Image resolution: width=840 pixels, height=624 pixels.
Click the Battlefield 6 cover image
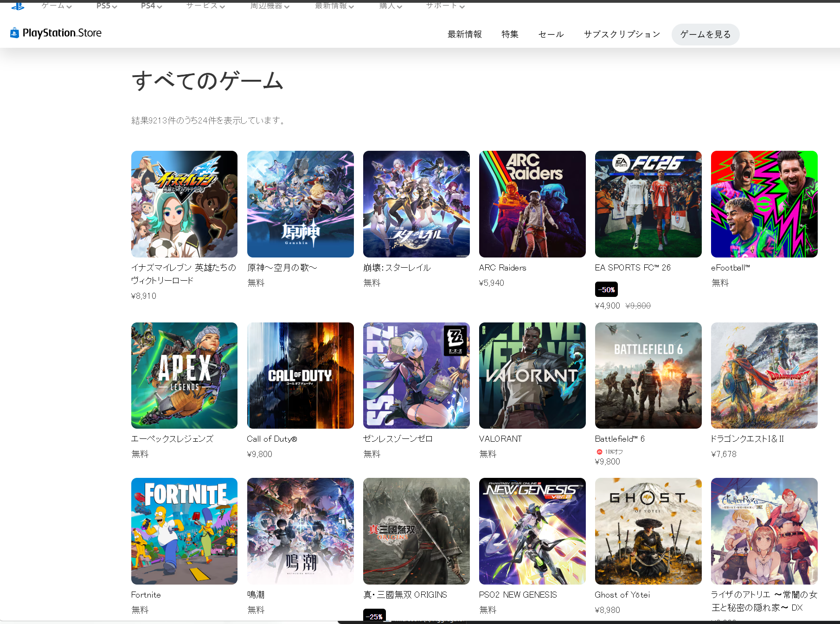coord(648,375)
